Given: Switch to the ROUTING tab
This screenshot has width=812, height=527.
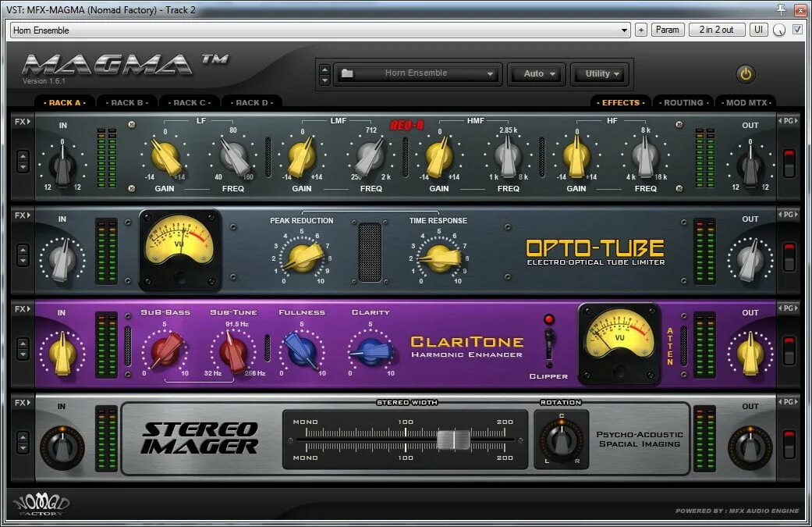Looking at the screenshot, I should pos(683,102).
